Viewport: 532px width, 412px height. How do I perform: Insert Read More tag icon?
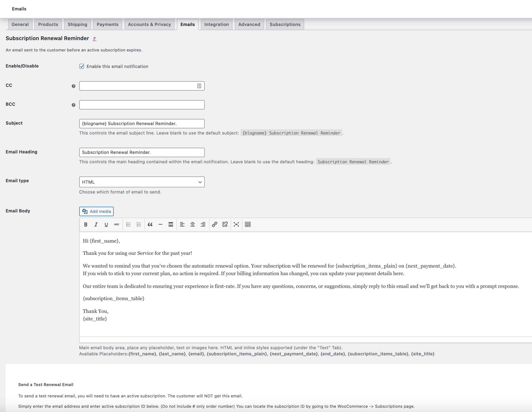171,225
